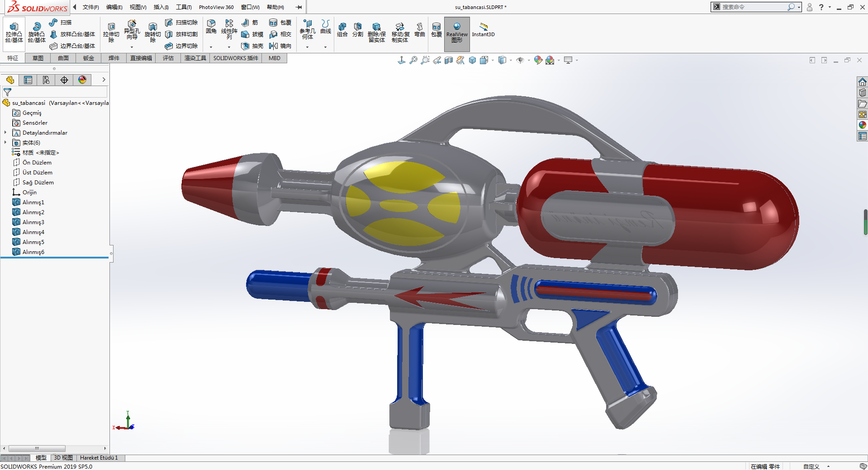Switch to the 评估 evaluate tab
The height and width of the screenshot is (470, 868).
168,58
